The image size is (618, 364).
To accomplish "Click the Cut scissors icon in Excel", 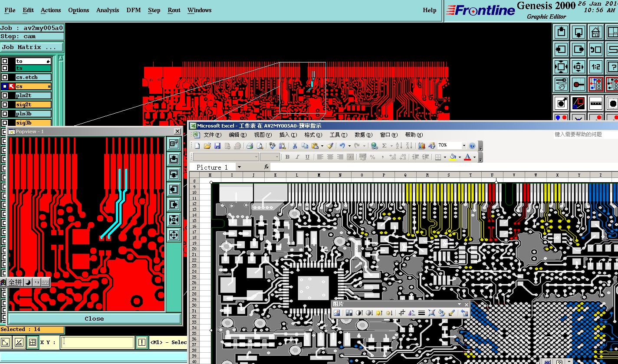I will (295, 146).
